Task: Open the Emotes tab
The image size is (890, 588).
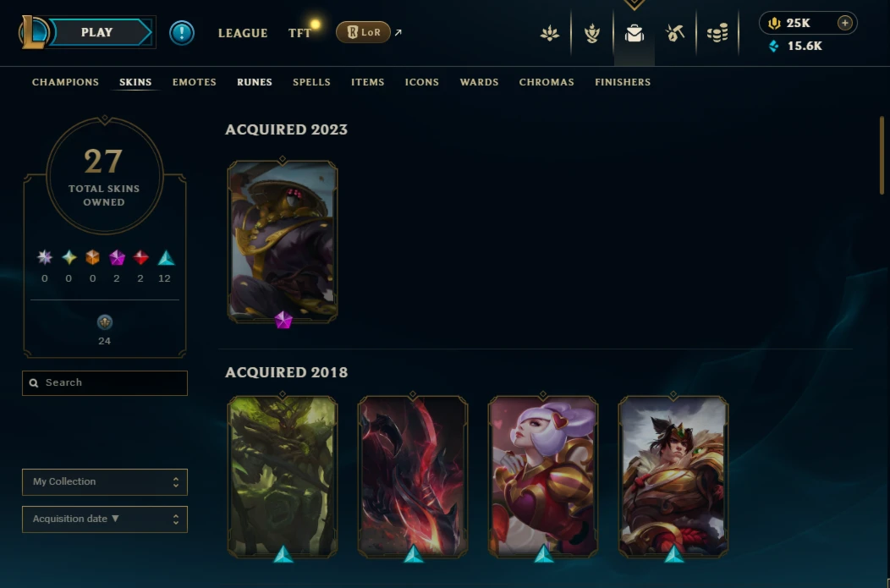Action: (x=194, y=82)
